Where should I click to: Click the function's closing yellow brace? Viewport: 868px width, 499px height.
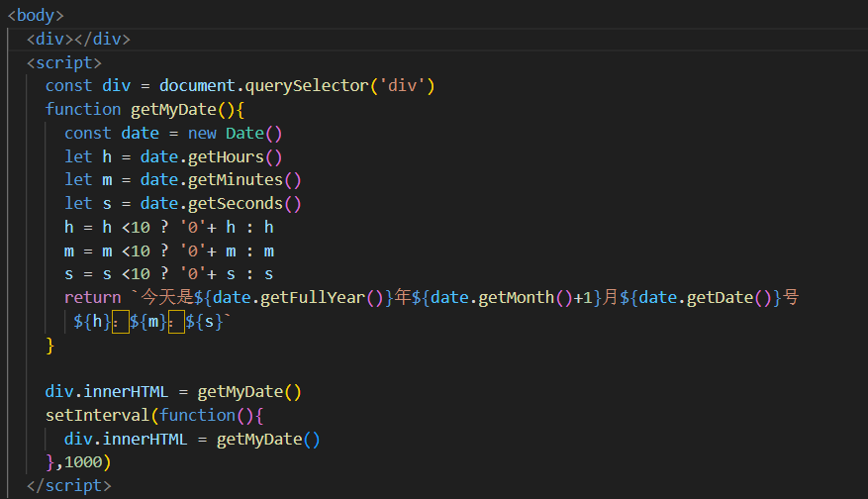coord(49,346)
